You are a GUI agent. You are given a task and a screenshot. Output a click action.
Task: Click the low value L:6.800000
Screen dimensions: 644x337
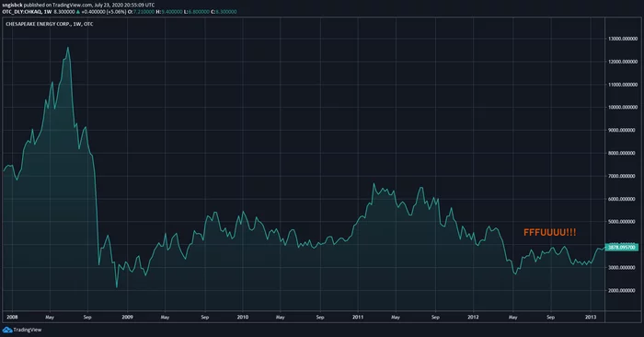196,12
